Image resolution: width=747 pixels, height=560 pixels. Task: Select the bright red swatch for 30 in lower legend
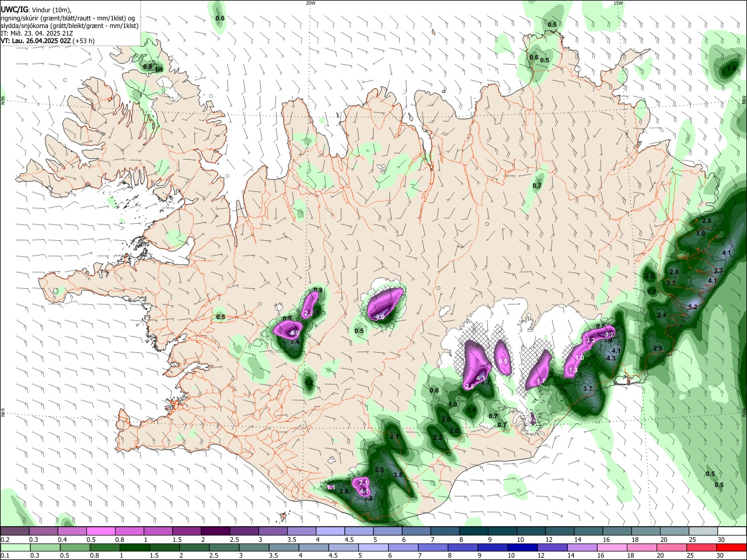click(x=731, y=548)
